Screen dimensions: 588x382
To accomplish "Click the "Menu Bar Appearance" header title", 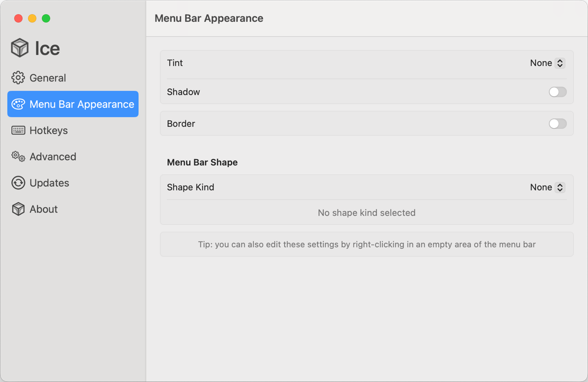I will (x=209, y=18).
